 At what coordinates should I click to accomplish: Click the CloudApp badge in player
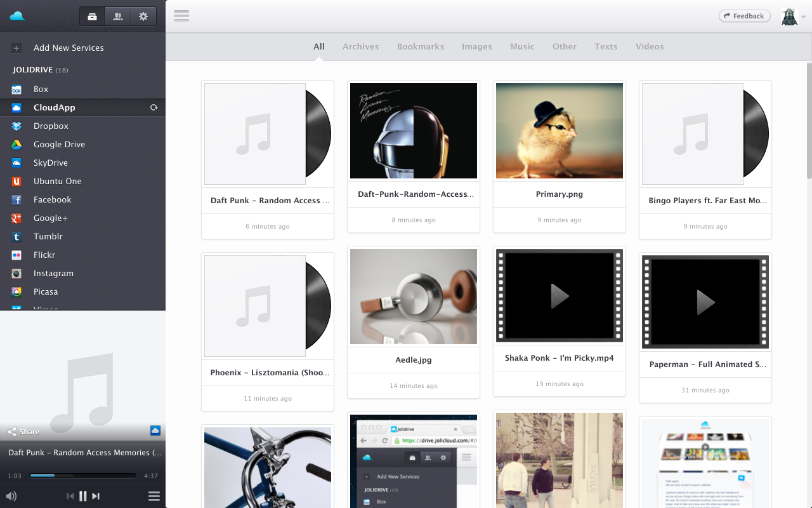[x=155, y=431]
